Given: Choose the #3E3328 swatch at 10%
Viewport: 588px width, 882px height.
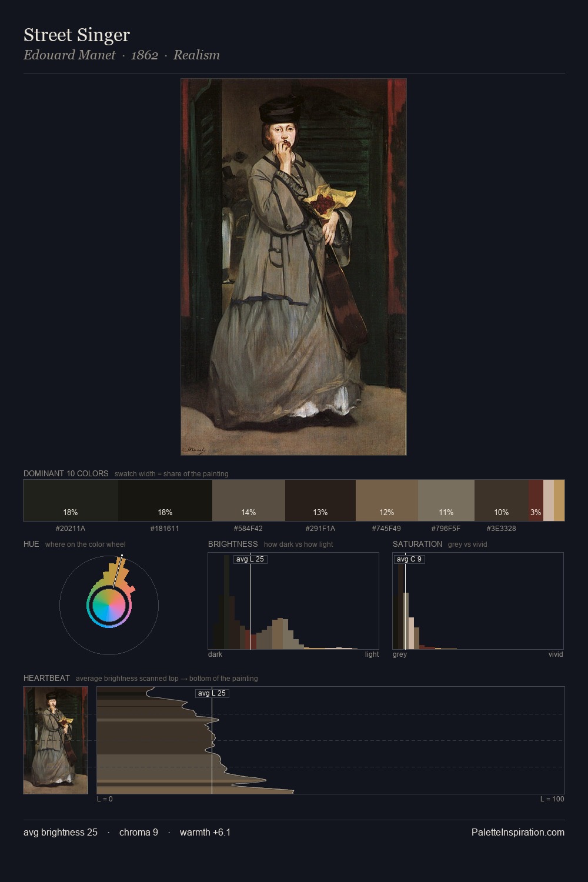Looking at the screenshot, I should [502, 500].
